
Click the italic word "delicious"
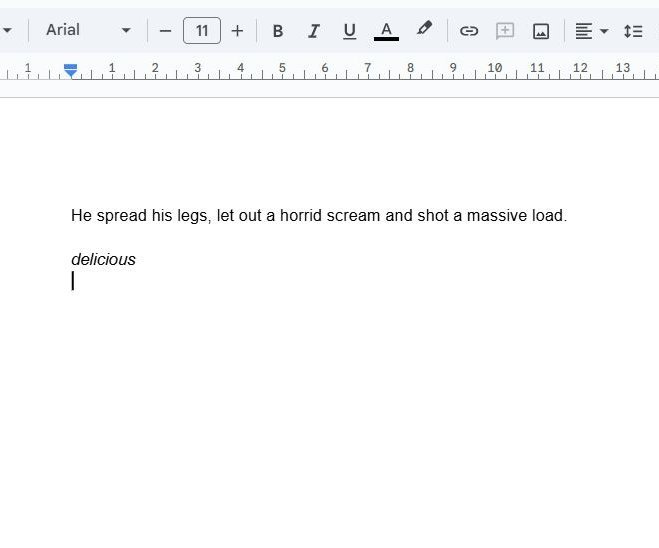pos(103,259)
